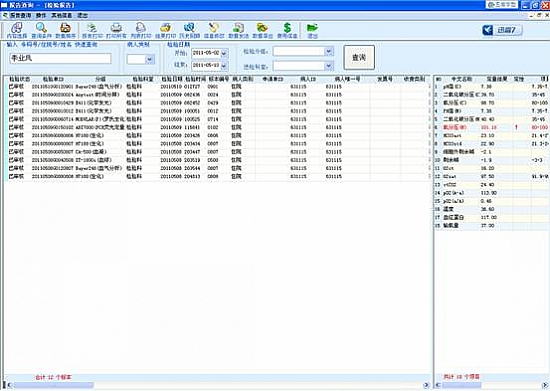Click the toolbar icon just left of the dollar sign
This screenshot has width=550, height=391.
click(x=262, y=30)
